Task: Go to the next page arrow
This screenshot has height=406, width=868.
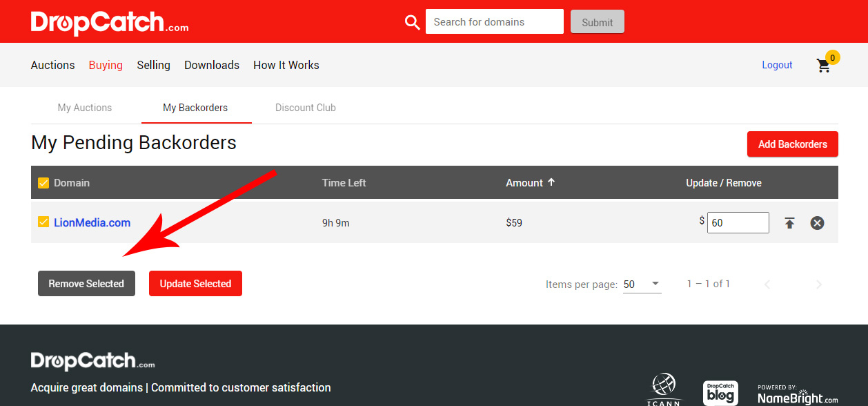Action: click(x=819, y=284)
